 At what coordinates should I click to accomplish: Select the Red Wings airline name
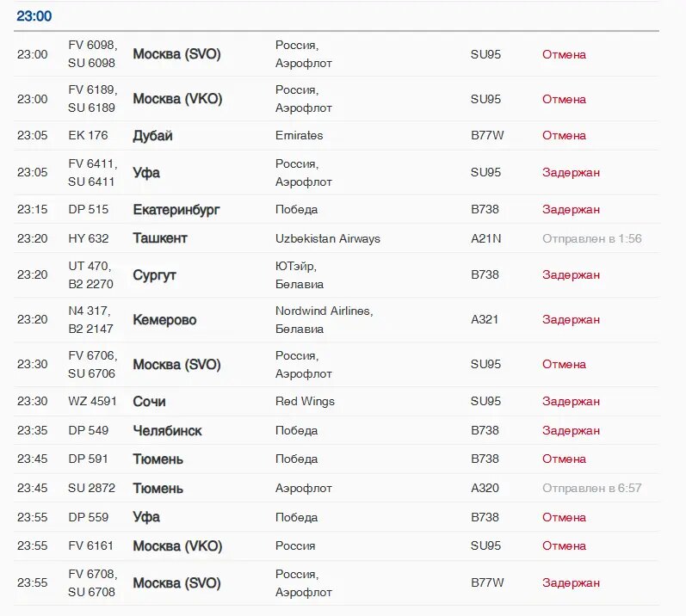click(305, 401)
